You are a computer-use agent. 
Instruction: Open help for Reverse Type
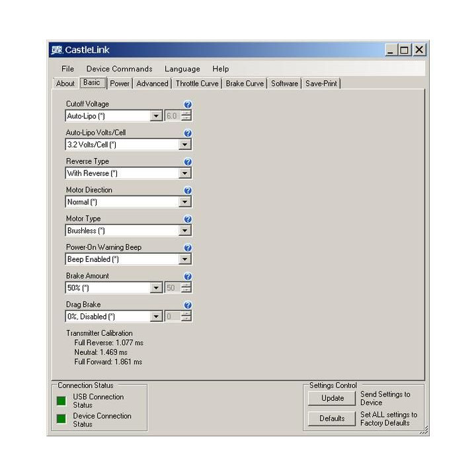pyautogui.click(x=188, y=162)
